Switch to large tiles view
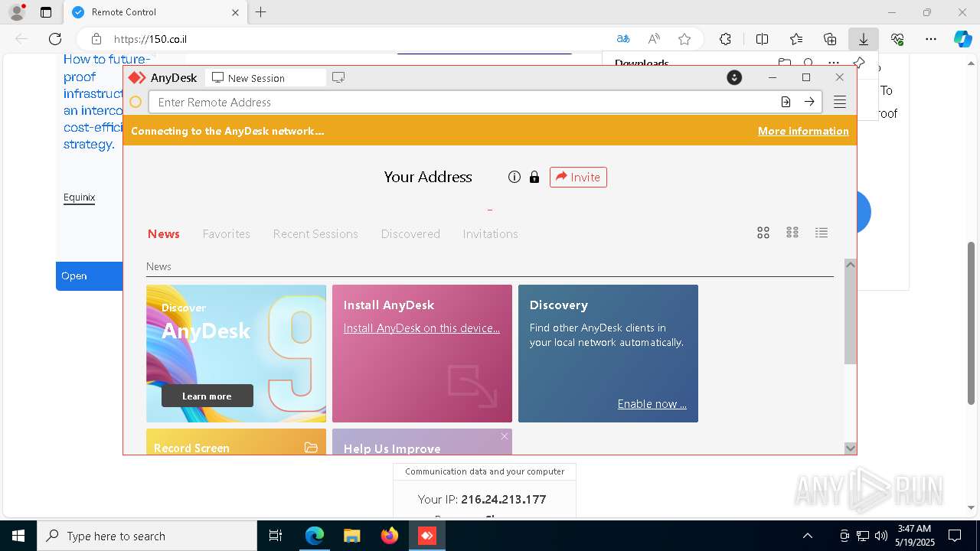This screenshot has height=551, width=980. pyautogui.click(x=763, y=233)
